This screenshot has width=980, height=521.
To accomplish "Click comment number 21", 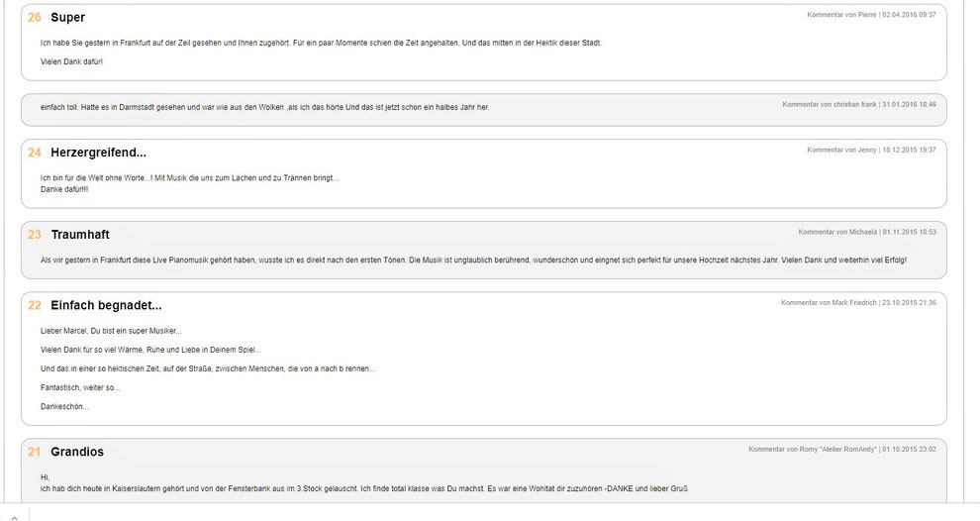I will click(x=35, y=452).
